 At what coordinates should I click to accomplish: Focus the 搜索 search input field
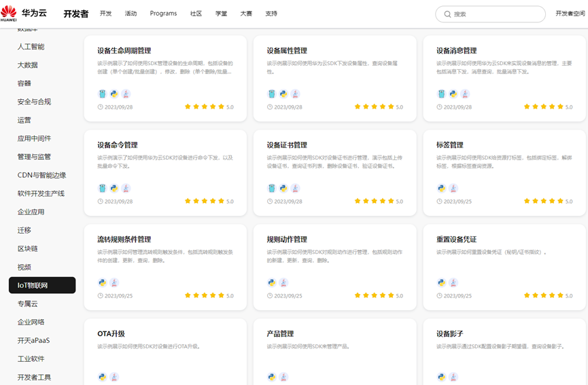pyautogui.click(x=490, y=14)
